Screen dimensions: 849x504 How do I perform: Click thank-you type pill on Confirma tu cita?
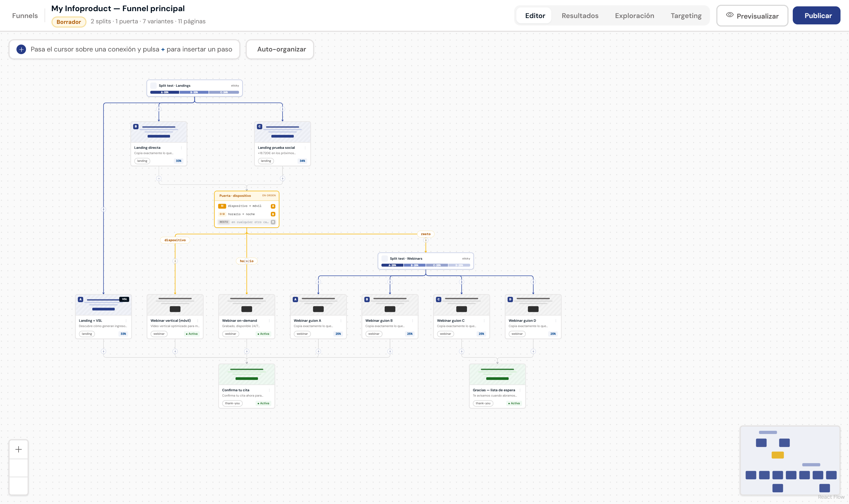click(232, 403)
